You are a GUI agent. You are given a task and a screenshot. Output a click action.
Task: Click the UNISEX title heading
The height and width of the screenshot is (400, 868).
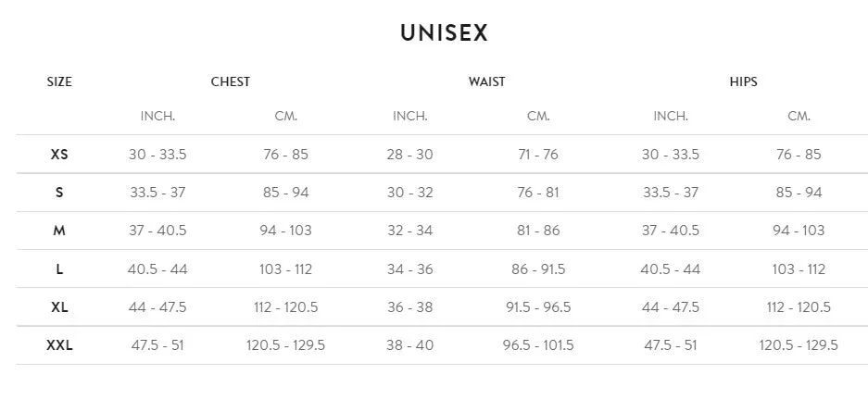tap(444, 32)
